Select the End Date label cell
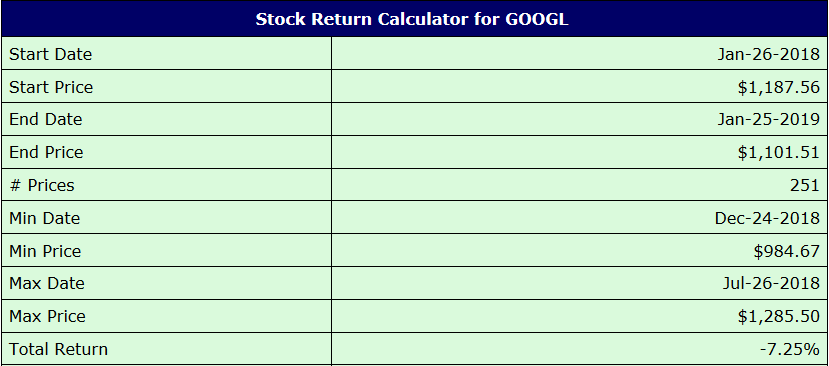829x366 pixels. point(167,119)
